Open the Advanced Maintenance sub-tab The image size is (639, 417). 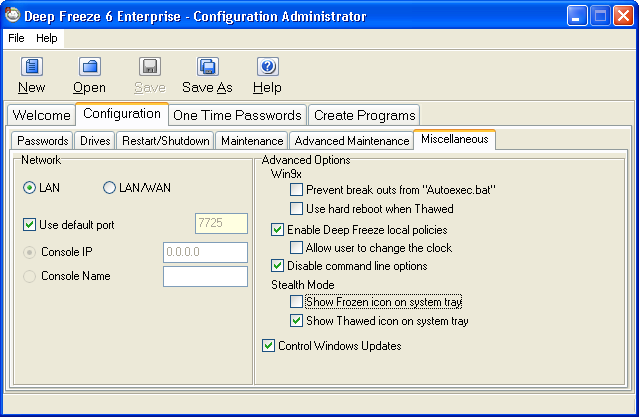(x=352, y=141)
